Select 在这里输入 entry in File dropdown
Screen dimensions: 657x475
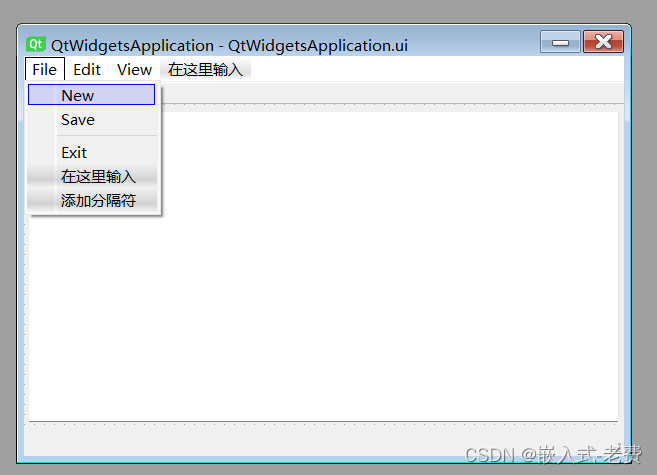click(x=92, y=176)
